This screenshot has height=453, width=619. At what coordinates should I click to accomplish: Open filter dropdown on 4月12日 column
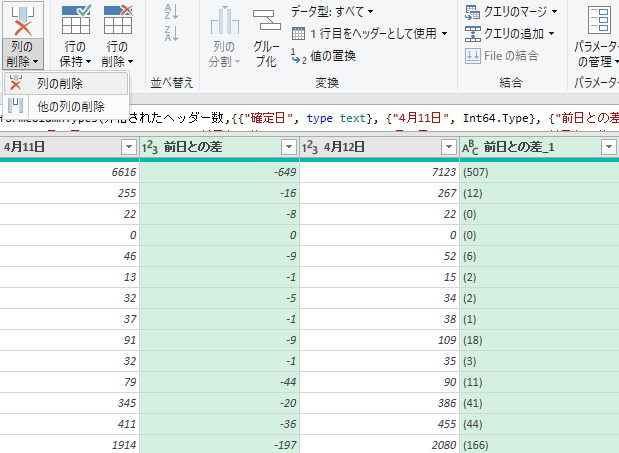[448, 147]
